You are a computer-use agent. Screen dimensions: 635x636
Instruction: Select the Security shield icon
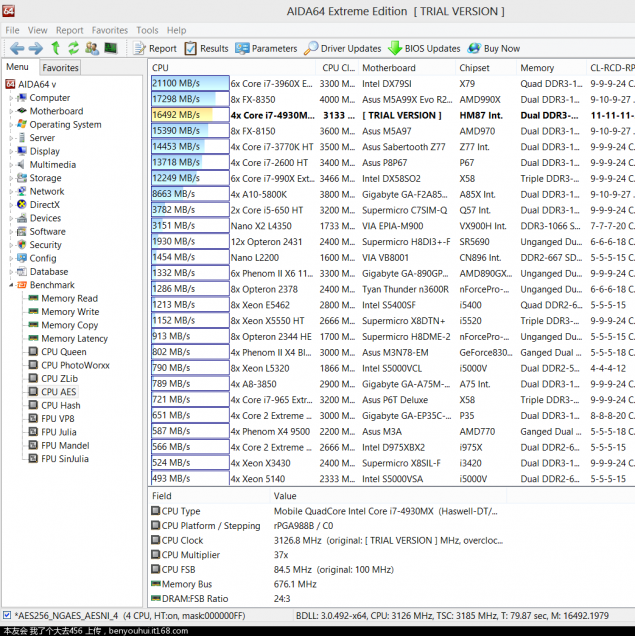[x=22, y=245]
